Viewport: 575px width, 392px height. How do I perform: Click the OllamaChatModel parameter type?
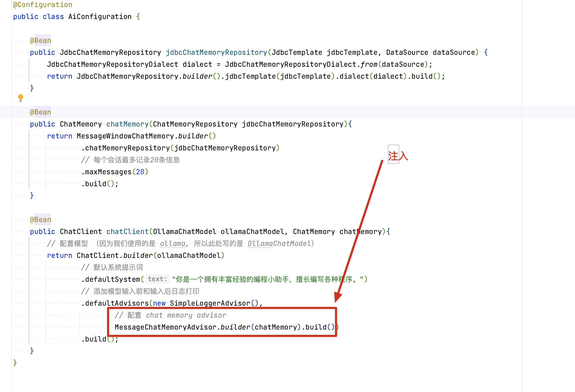(185, 232)
